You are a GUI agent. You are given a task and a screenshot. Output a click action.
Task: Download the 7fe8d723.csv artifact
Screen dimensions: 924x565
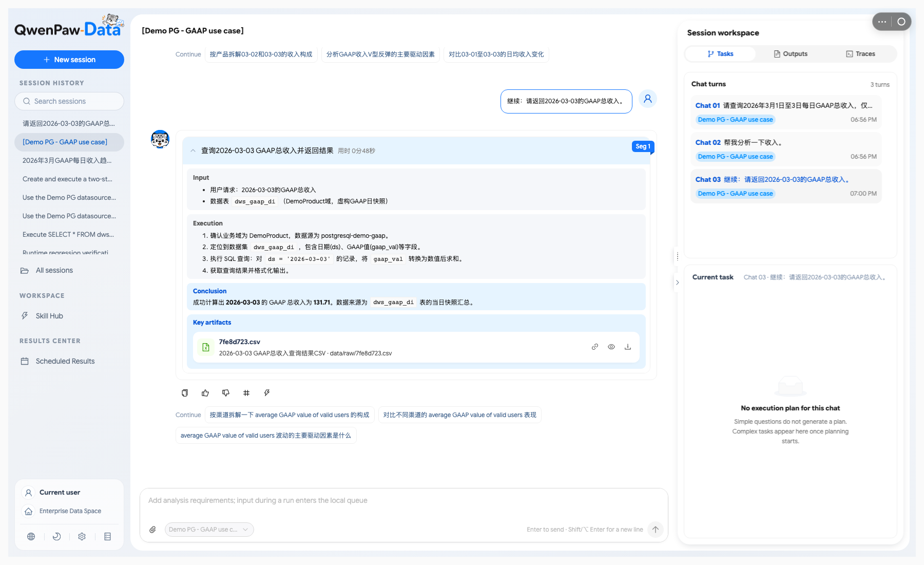click(628, 347)
